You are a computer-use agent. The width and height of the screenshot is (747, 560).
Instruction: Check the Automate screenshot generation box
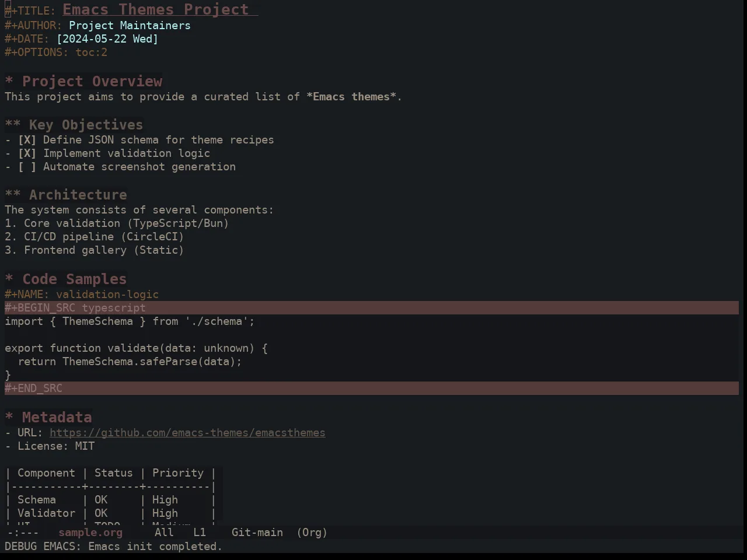(x=27, y=167)
